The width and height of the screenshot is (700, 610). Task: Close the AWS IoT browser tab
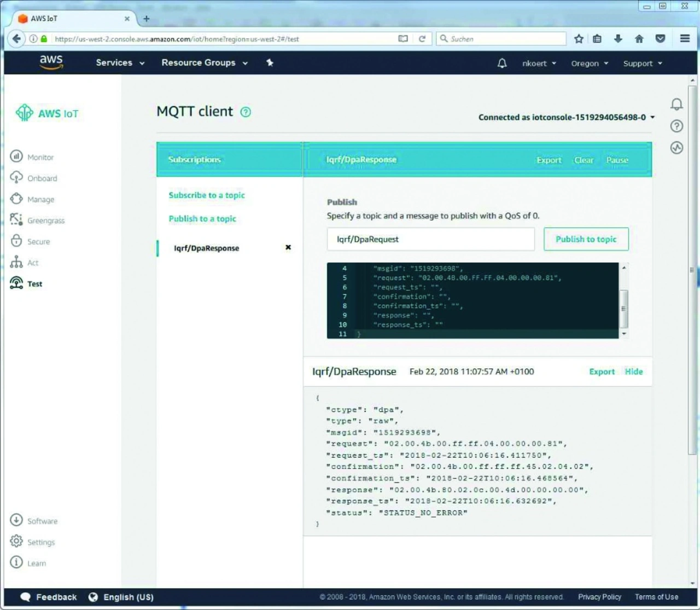click(127, 19)
